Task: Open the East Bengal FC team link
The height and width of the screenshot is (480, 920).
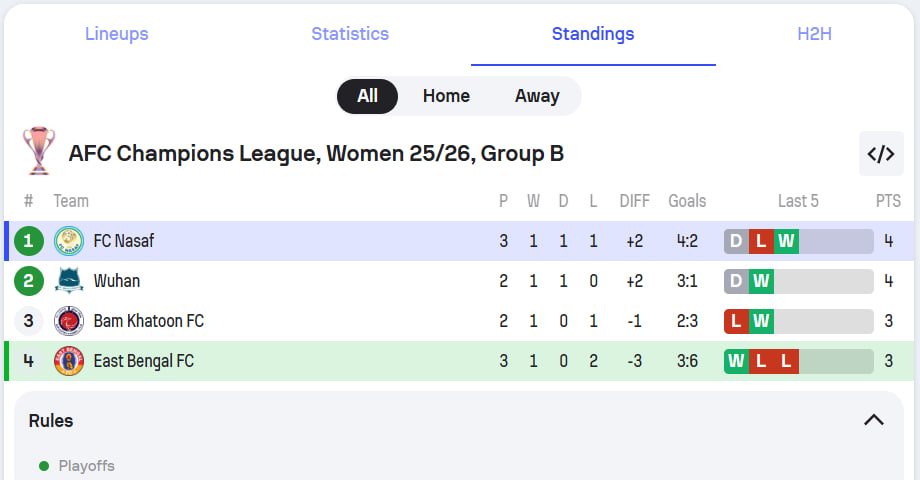Action: tap(144, 361)
